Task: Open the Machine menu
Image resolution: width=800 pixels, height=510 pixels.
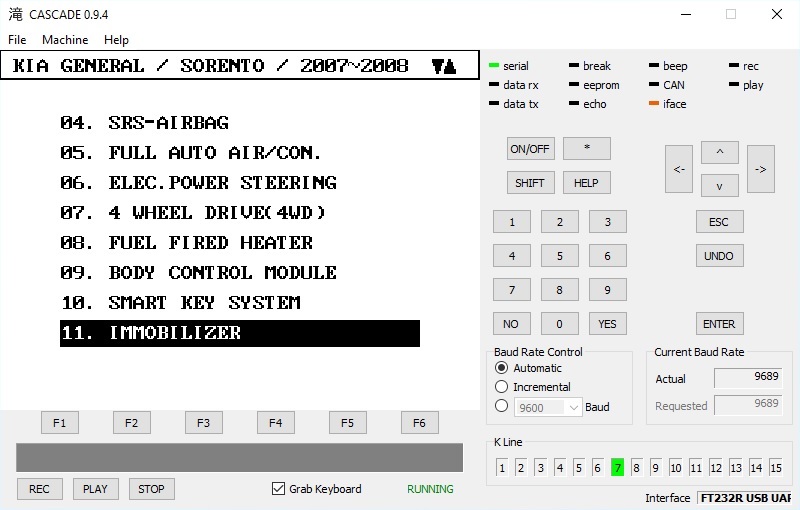Action: pyautogui.click(x=65, y=40)
